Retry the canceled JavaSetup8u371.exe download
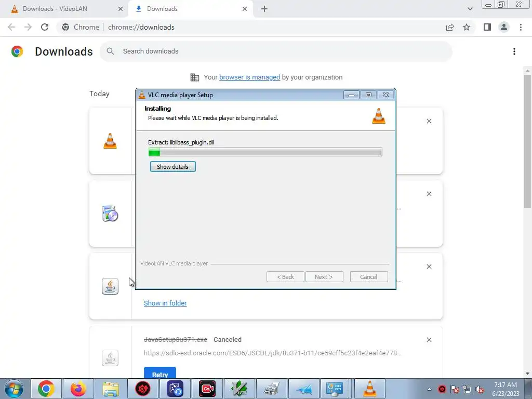Image resolution: width=532 pixels, height=399 pixels. pos(160,373)
